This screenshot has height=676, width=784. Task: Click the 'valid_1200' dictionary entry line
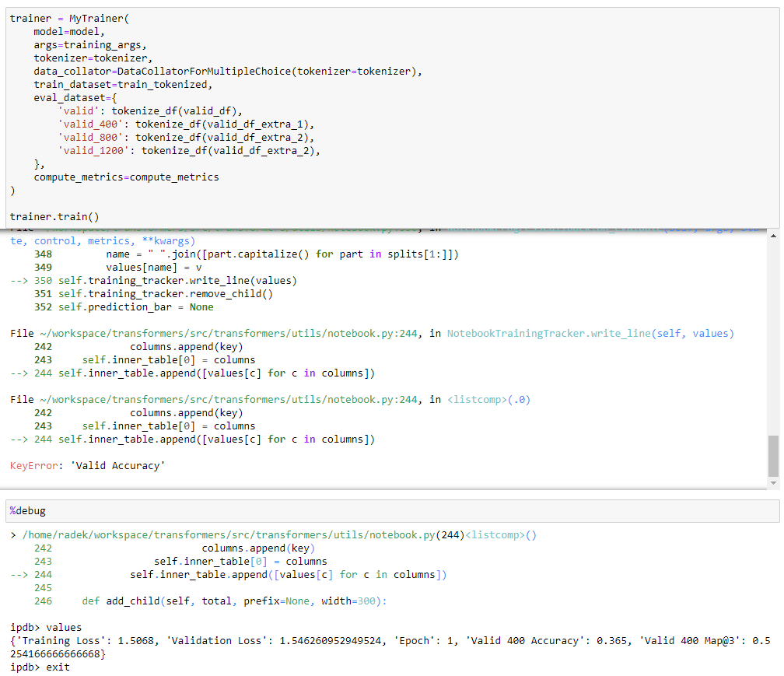(189, 151)
